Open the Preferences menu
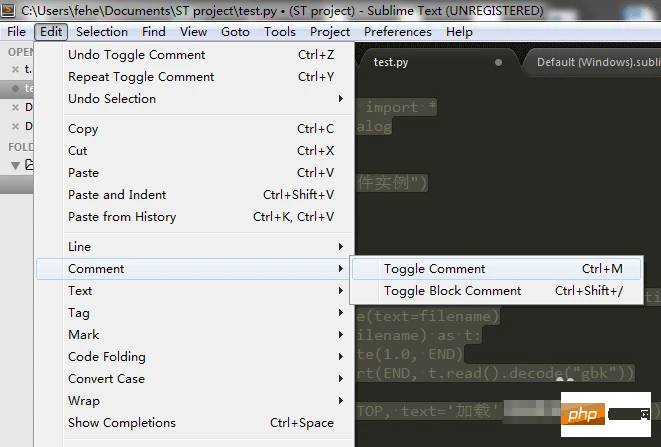Image resolution: width=661 pixels, height=447 pixels. [x=398, y=32]
